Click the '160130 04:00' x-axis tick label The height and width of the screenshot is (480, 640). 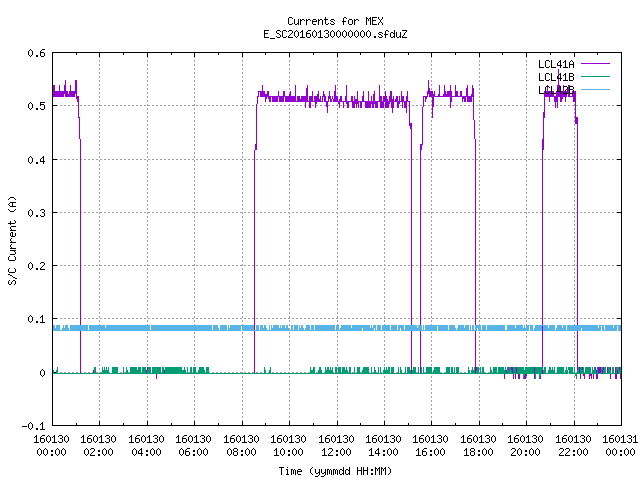click(146, 446)
